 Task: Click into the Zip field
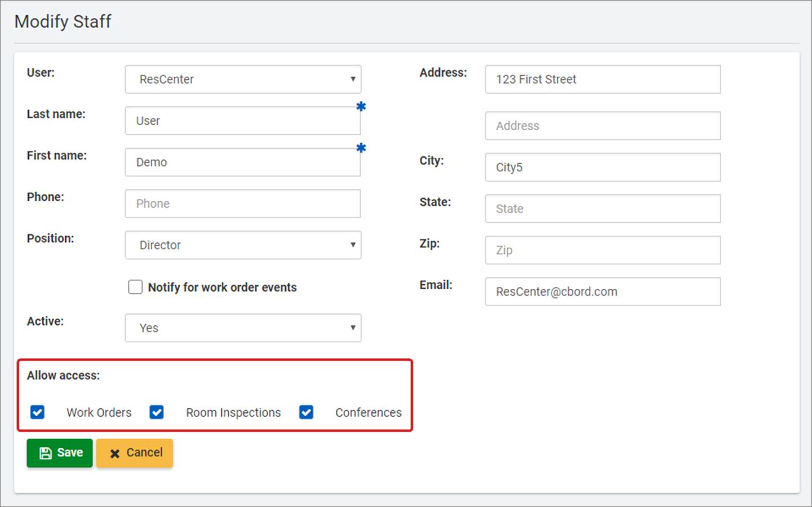pos(602,250)
